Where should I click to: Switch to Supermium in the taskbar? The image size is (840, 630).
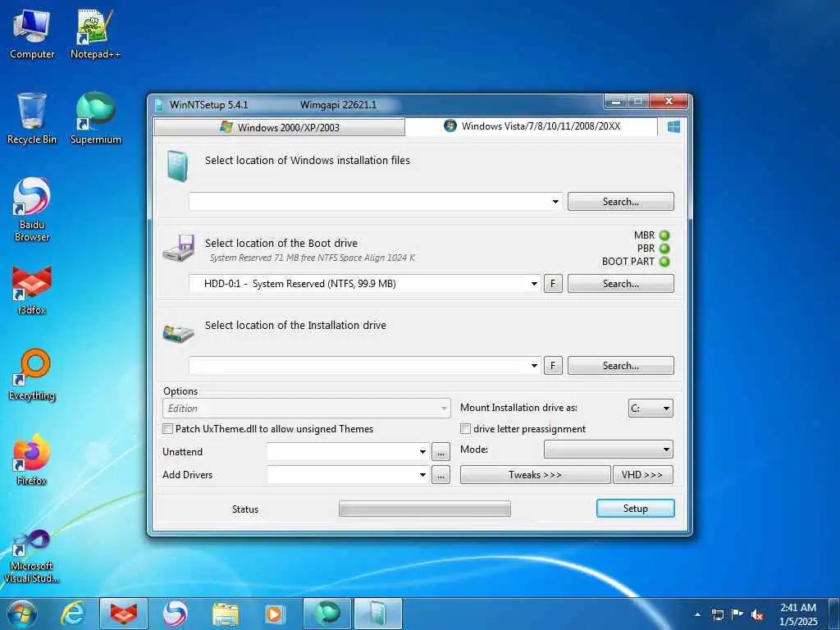click(x=326, y=614)
